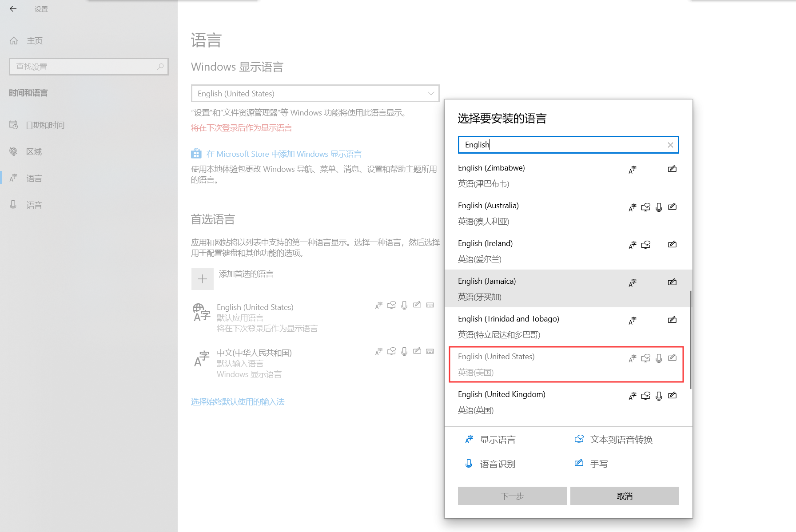Click display language icon on Trinidad and Tobago row
Image resolution: width=796 pixels, height=532 pixels.
click(633, 321)
